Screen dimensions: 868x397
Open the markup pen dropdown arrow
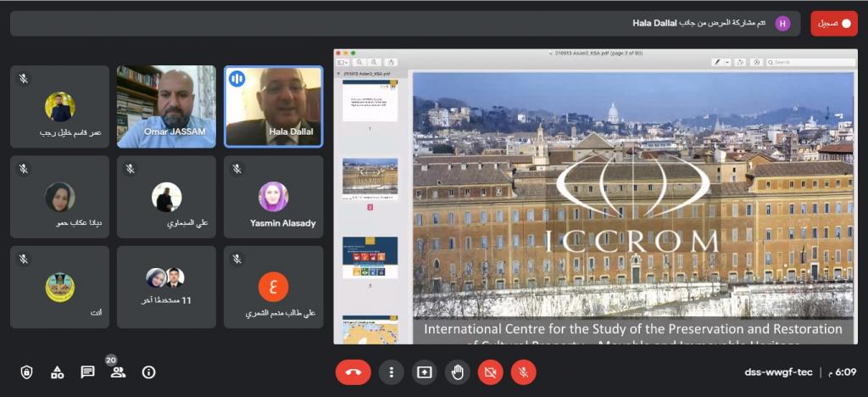tap(727, 62)
